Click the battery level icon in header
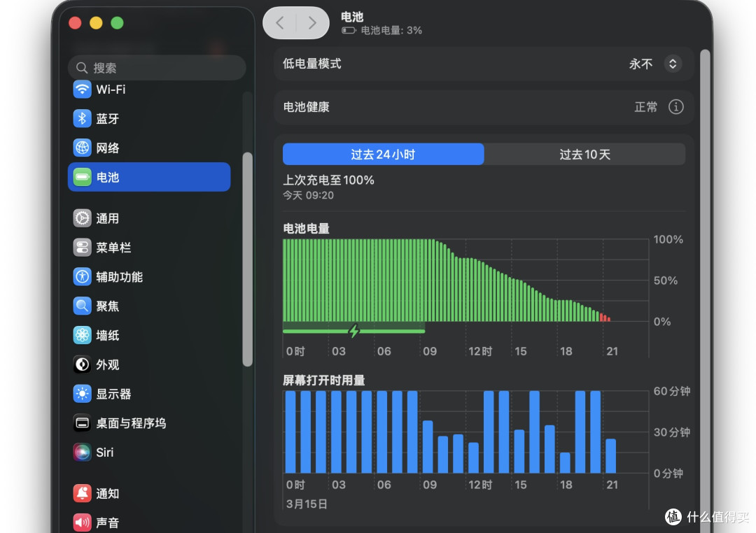 (x=349, y=30)
